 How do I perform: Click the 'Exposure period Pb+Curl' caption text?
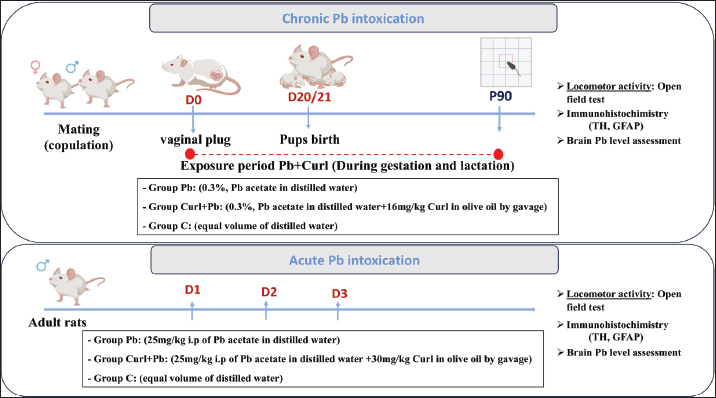click(347, 165)
